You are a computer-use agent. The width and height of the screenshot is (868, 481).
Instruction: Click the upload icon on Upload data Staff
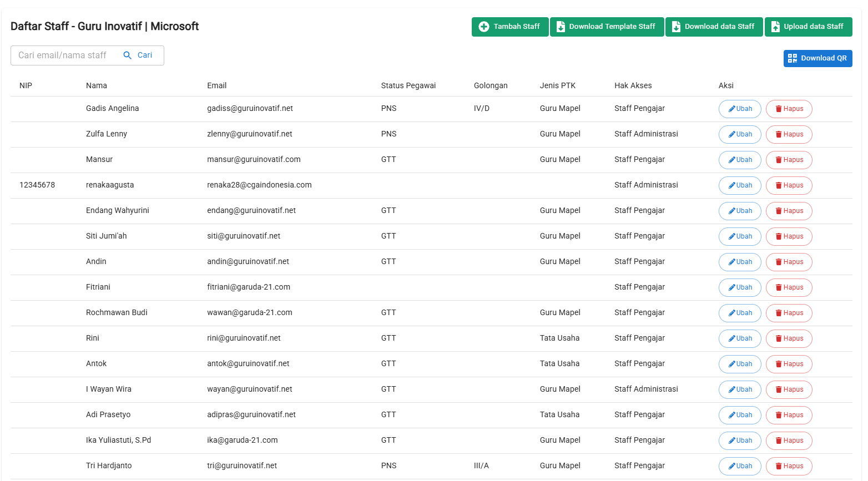(776, 26)
